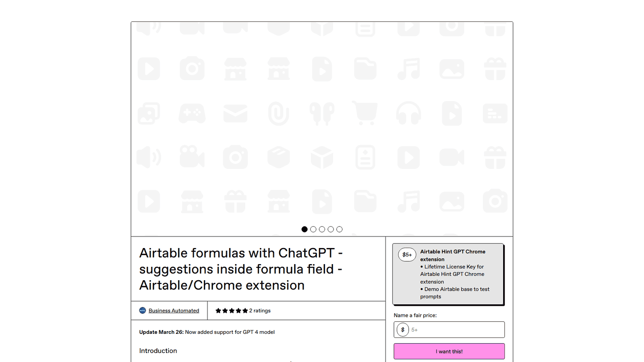
Task: Select the first filled carousel dot
Action: [x=305, y=229]
